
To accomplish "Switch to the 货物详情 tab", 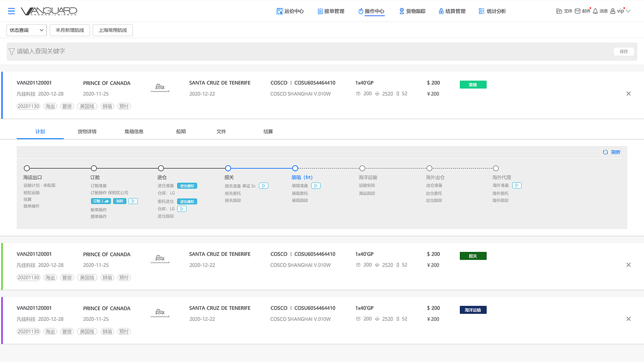I will coord(87,132).
